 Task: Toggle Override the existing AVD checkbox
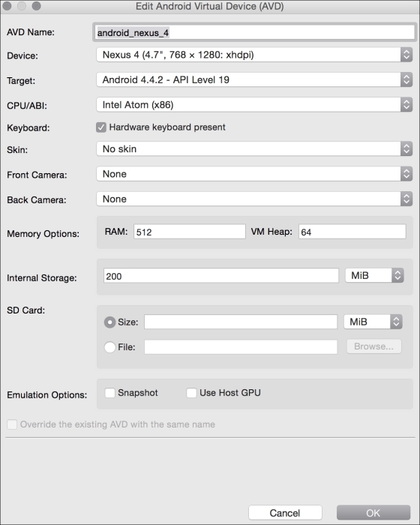click(12, 424)
